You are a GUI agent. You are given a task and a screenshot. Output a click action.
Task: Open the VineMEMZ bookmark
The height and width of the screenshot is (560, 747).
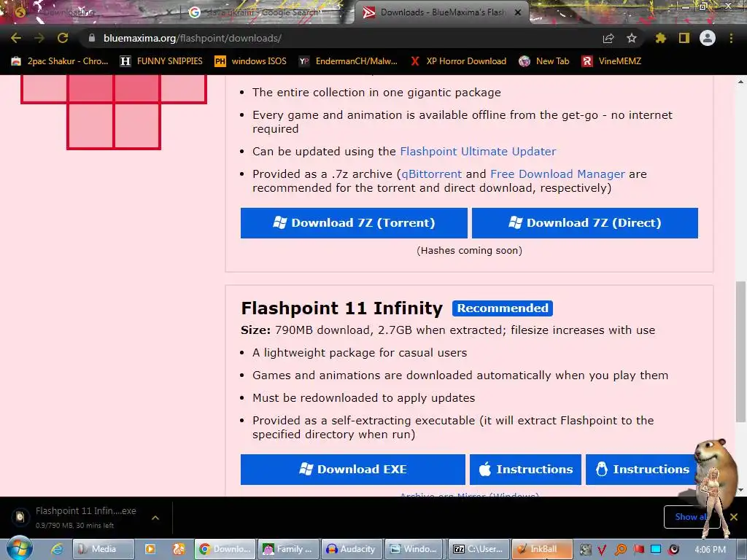coord(612,61)
